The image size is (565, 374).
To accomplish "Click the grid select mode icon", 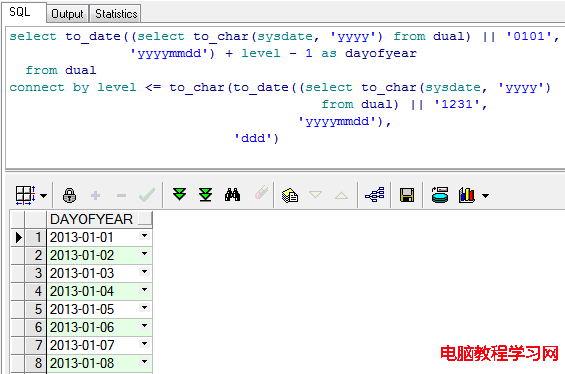I will [x=25, y=195].
